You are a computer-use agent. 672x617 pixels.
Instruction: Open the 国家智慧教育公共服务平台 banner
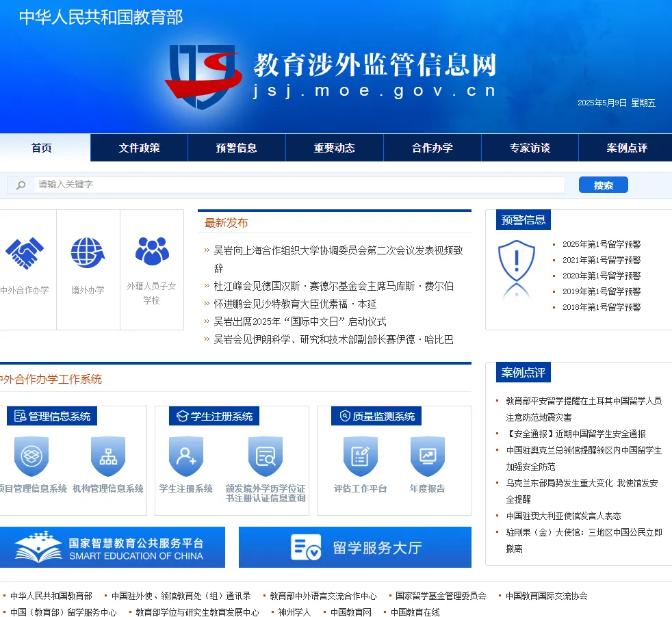[x=112, y=547]
